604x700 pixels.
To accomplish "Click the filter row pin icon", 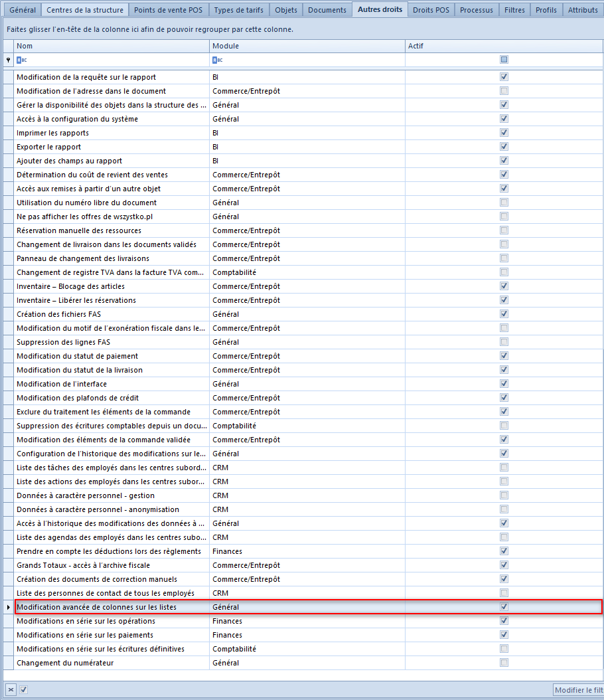I will click(8, 60).
